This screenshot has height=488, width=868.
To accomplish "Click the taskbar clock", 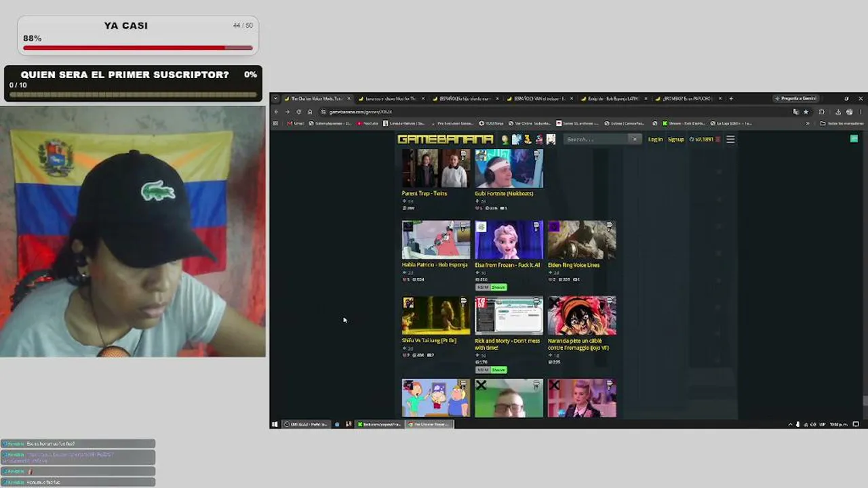I will coord(839,424).
